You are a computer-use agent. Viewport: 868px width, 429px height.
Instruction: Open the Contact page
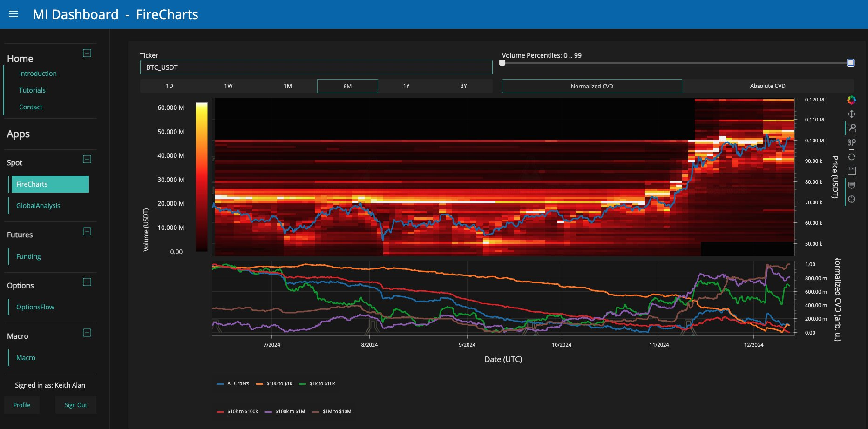coord(31,107)
